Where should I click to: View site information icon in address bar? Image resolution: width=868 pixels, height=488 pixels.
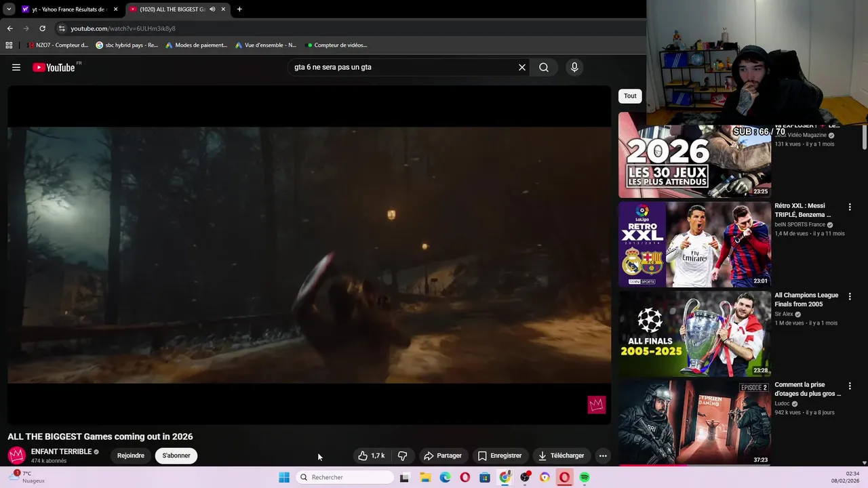pyautogui.click(x=62, y=28)
